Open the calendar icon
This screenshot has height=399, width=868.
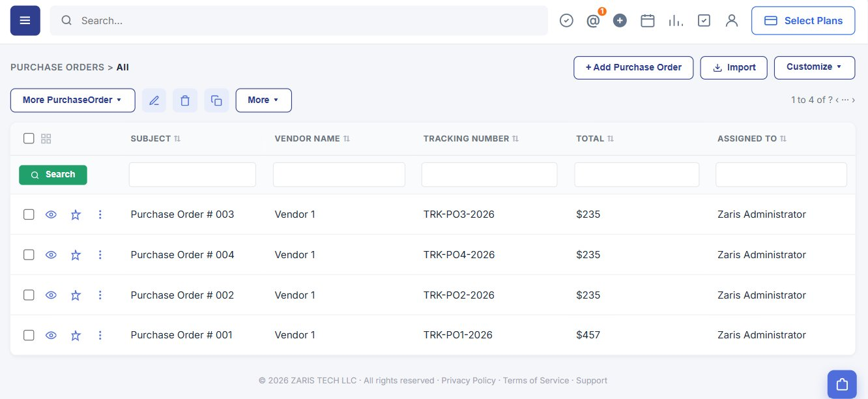[647, 21]
